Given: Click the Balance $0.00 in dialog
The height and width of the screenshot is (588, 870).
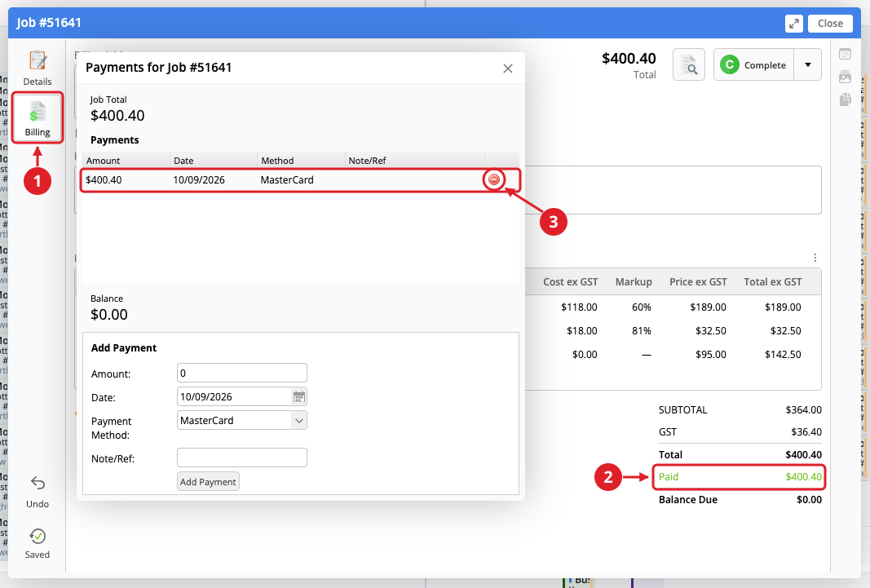Looking at the screenshot, I should coord(109,315).
